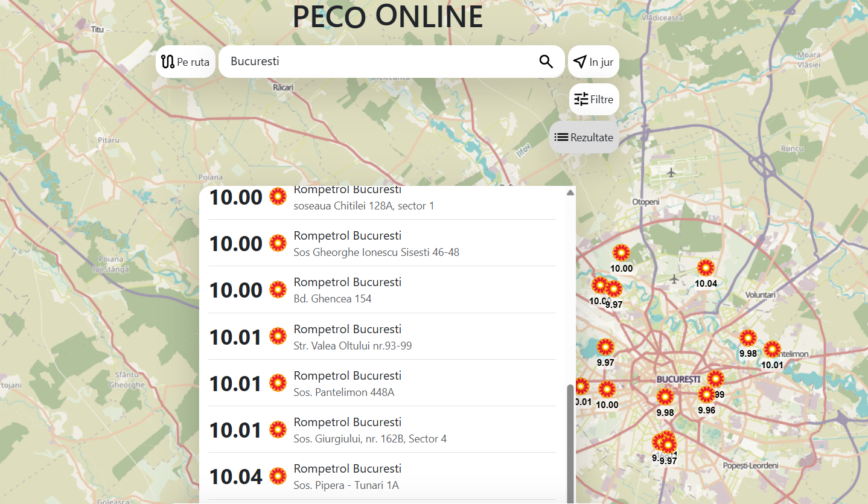Screen dimensions: 868x504
Task: Select the 9.97 marker beside the lake
Action: coord(605,347)
